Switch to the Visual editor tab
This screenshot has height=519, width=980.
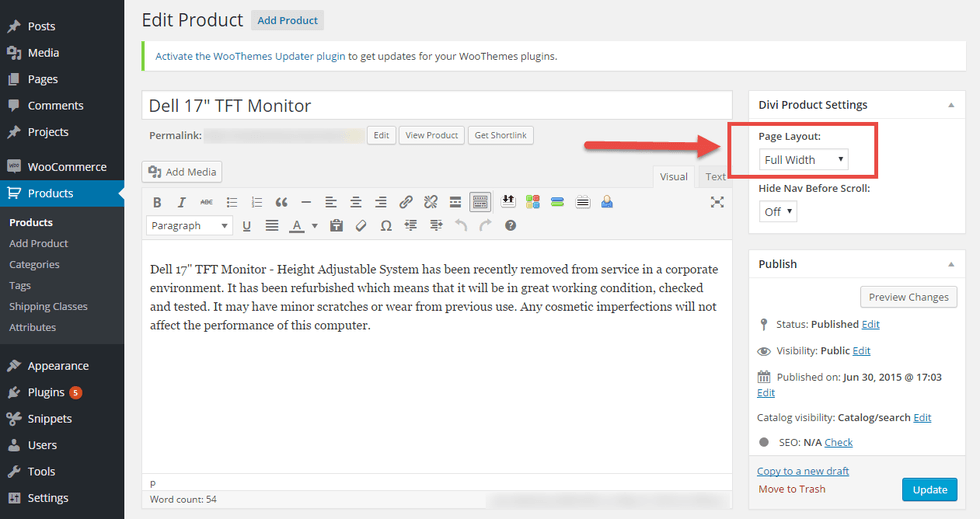(x=674, y=177)
